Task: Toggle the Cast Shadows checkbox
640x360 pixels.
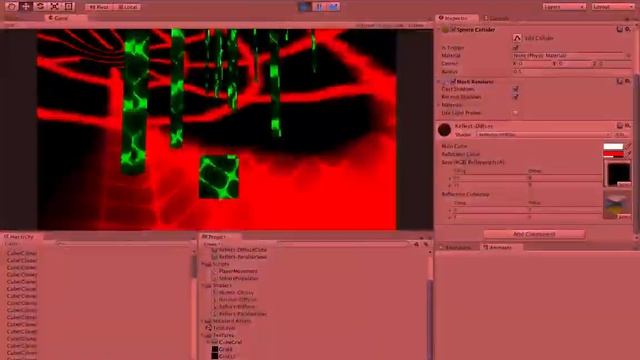Action: coord(516,89)
